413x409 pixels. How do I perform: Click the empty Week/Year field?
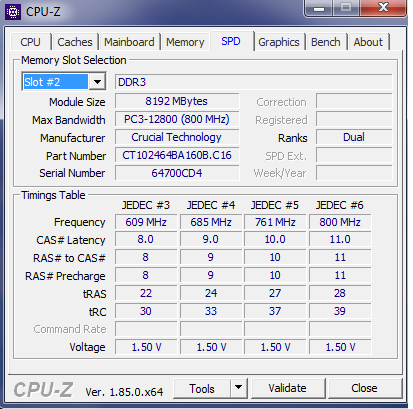coord(354,173)
